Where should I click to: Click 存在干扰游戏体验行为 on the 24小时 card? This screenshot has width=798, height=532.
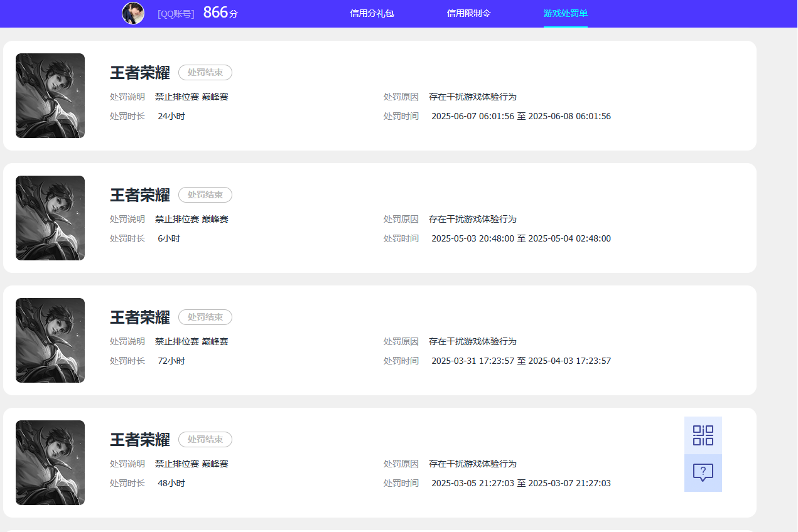(x=473, y=97)
